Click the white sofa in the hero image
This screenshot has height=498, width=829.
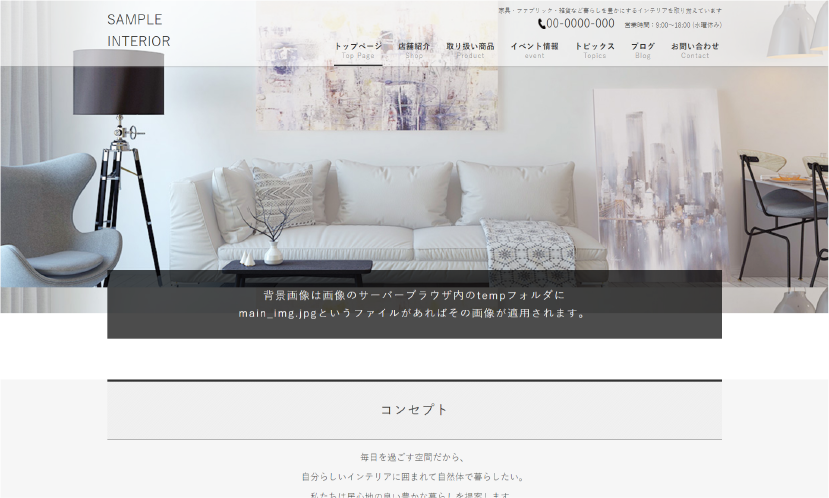point(400,215)
